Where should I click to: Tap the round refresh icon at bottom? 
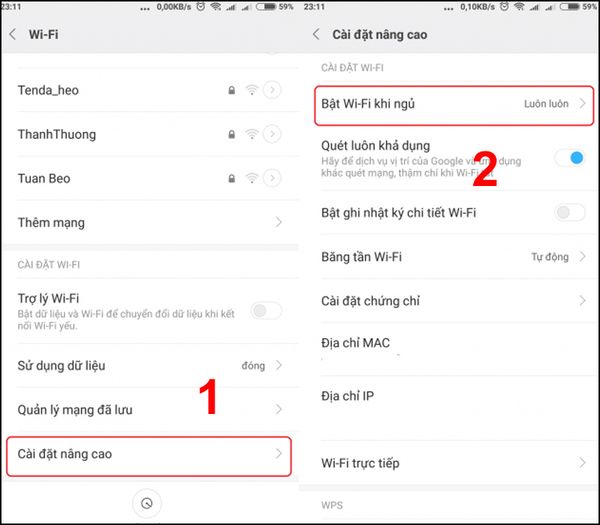coord(147,505)
